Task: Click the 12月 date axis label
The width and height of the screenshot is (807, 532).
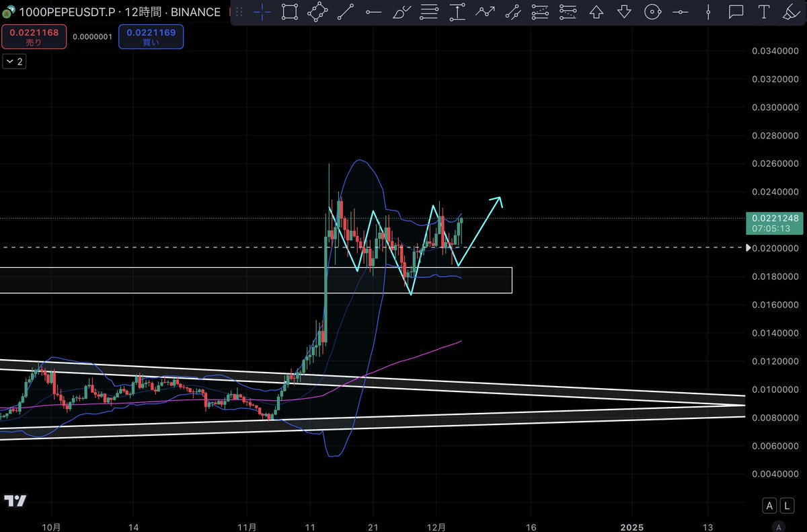Action: click(437, 527)
